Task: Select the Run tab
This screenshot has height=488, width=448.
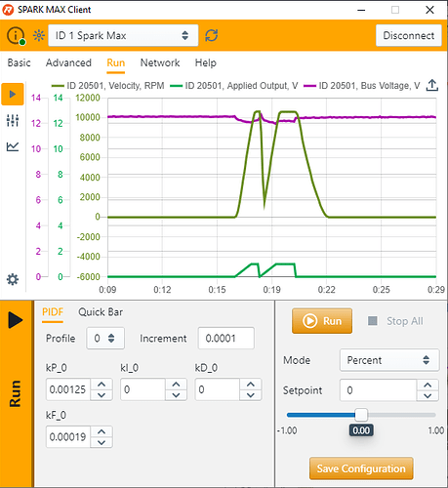Action: click(116, 62)
